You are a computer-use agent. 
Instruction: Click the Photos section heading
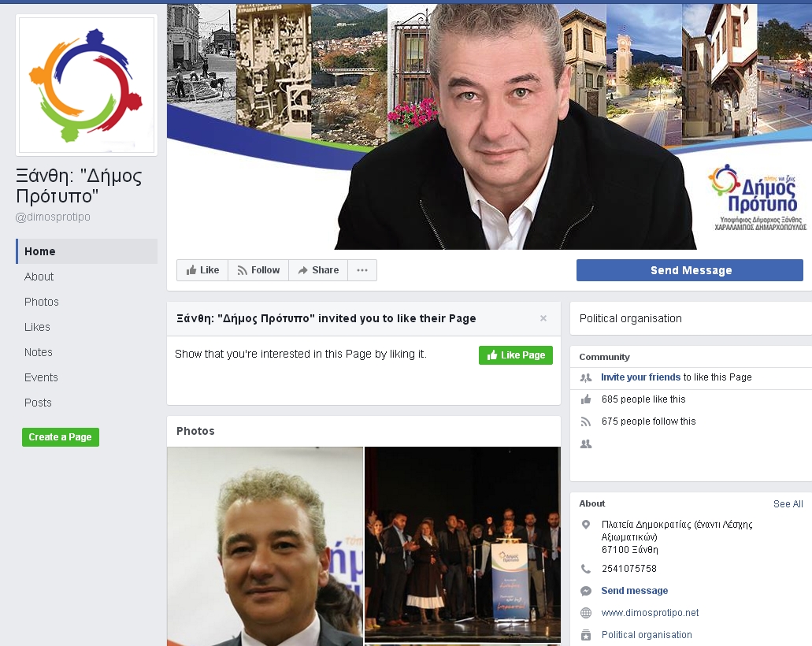(195, 431)
